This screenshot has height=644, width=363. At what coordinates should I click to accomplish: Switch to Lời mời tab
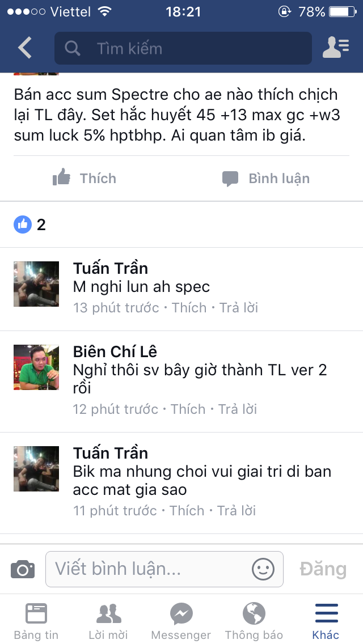coord(108,621)
